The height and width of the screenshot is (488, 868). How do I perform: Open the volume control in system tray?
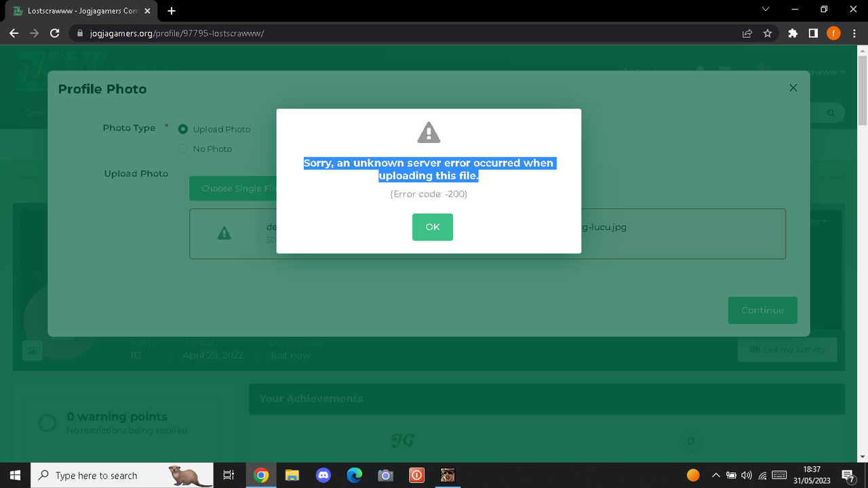(747, 475)
